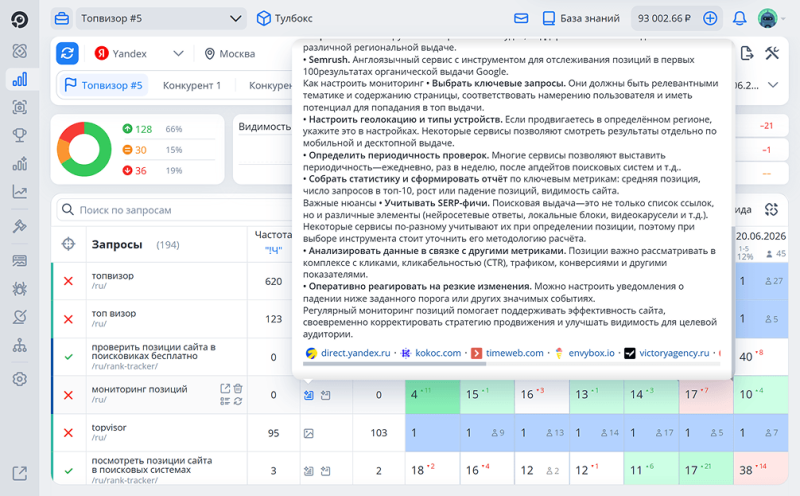This screenshot has width=800, height=496.
Task: Click the !Ч frequency type link
Action: coord(273,250)
